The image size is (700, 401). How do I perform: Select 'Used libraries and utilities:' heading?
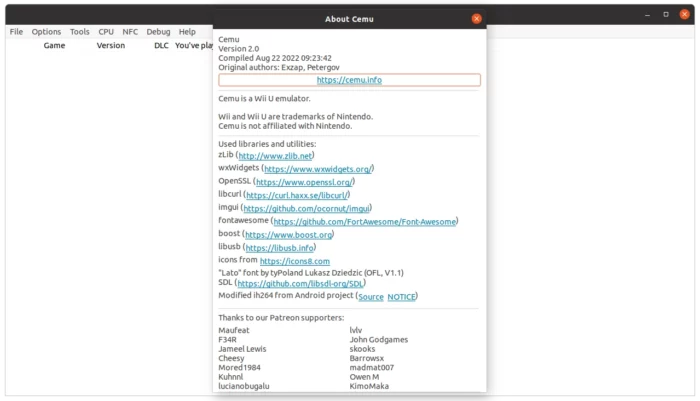[267, 144]
